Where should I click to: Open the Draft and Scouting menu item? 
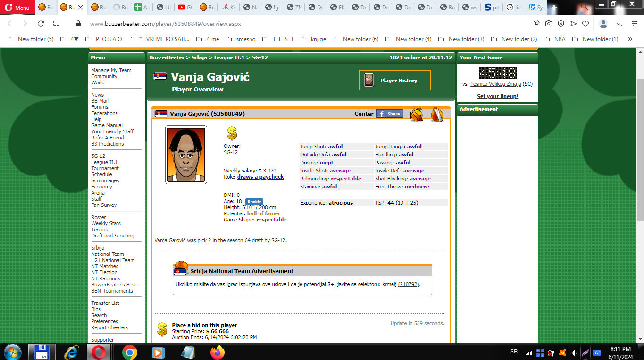[x=113, y=236]
